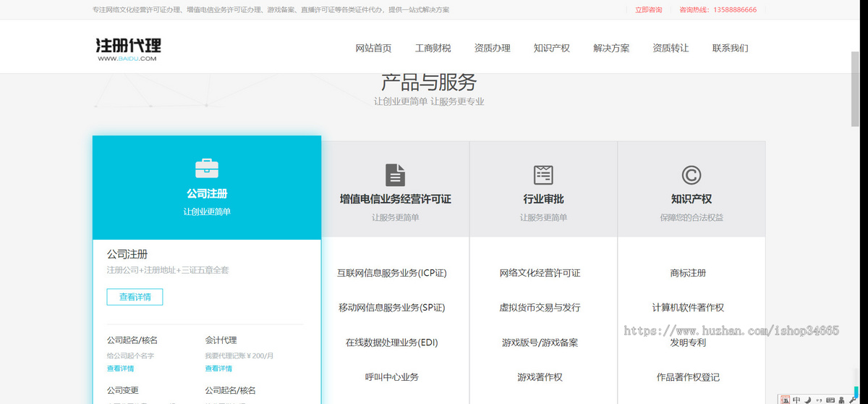This screenshot has height=404, width=868.
Task: Open 网络文化经营许可证 link
Action: click(540, 273)
